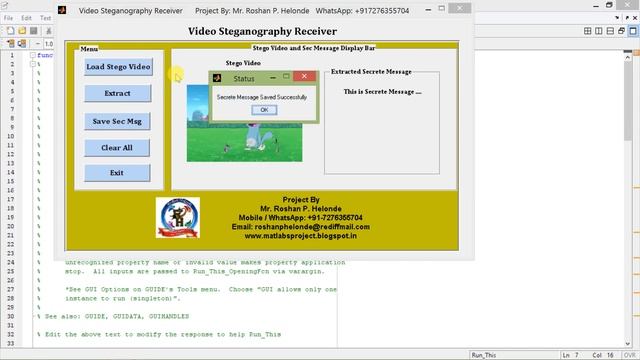The image size is (640, 360).
Task: Click the Exit button in Menu panel
Action: tap(117, 173)
